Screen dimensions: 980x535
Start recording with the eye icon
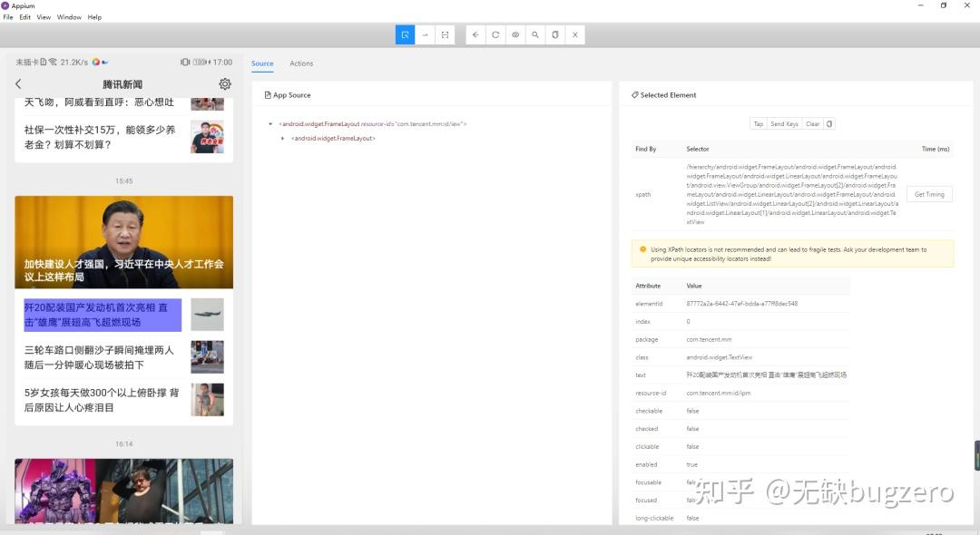[515, 35]
